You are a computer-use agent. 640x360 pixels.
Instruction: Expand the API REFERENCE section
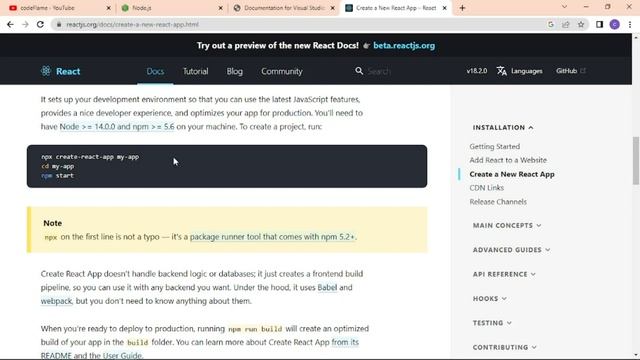point(504,274)
